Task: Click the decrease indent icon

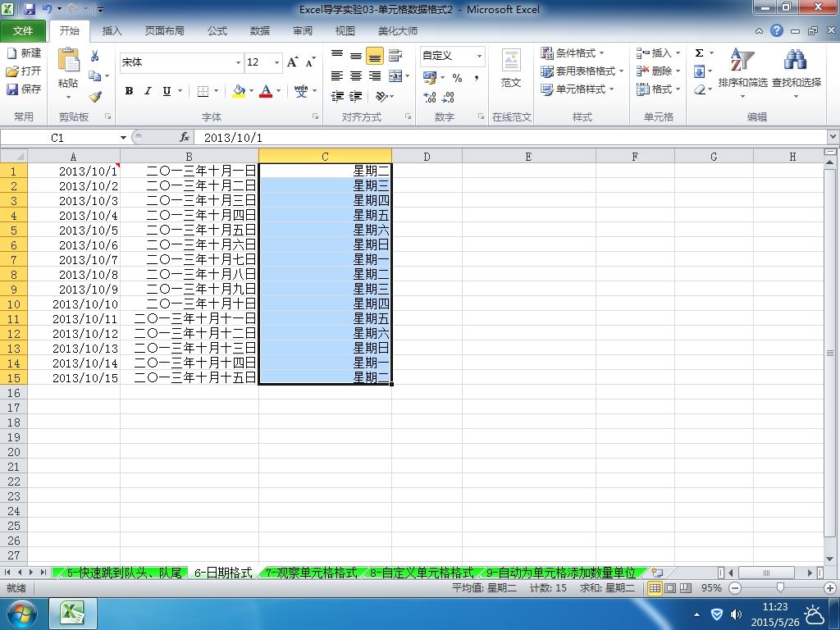Action: (x=337, y=97)
